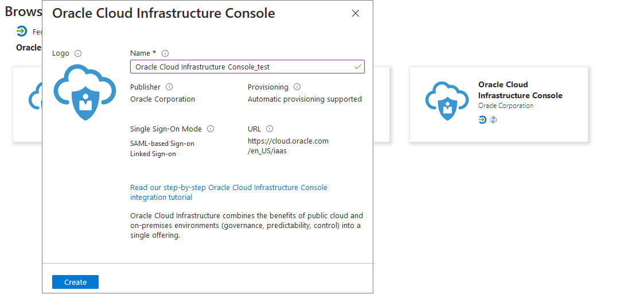Viewport: 644px width, 294px height.
Task: Click the dialog title heading
Action: [163, 14]
